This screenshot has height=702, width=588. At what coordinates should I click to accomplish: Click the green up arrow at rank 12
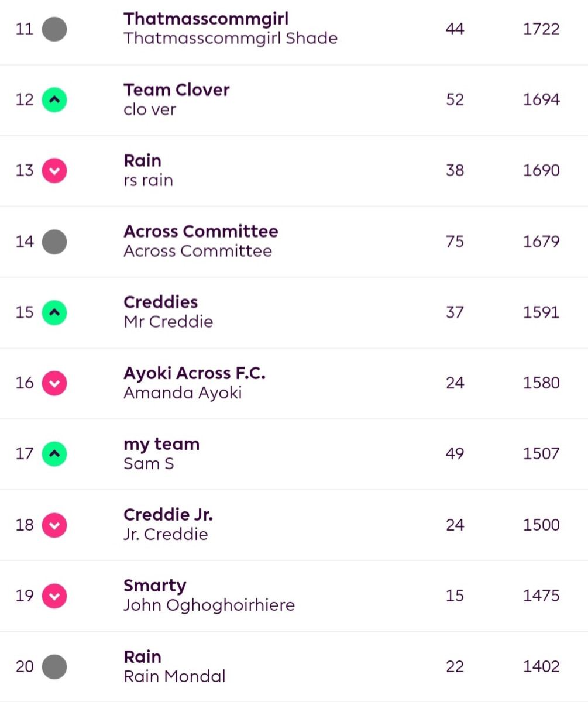(54, 99)
